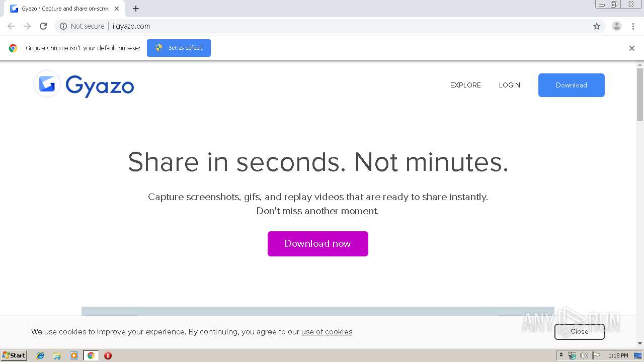Select the Gyazo tab
This screenshot has width=644, height=362.
pyautogui.click(x=64, y=9)
